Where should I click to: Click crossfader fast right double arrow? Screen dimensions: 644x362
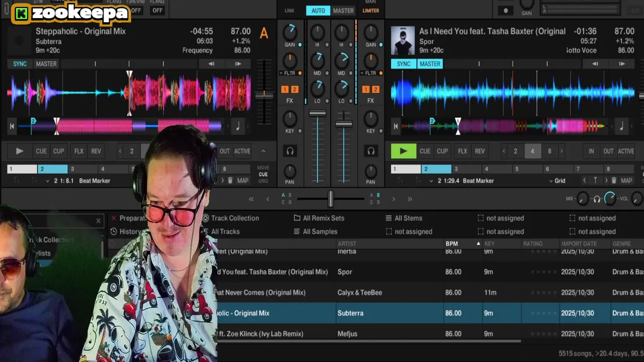tap(410, 199)
